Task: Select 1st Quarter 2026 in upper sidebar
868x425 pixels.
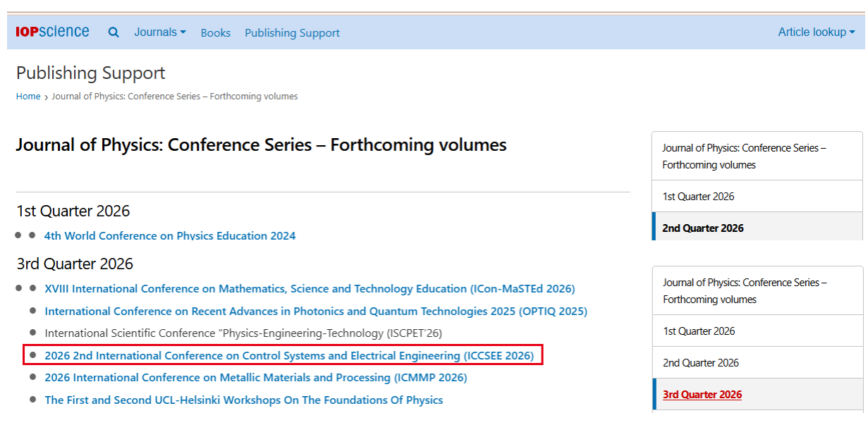Action: click(698, 197)
